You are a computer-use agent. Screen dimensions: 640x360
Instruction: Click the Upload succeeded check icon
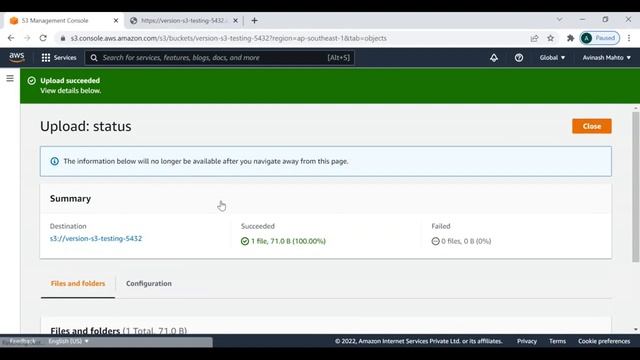31,80
